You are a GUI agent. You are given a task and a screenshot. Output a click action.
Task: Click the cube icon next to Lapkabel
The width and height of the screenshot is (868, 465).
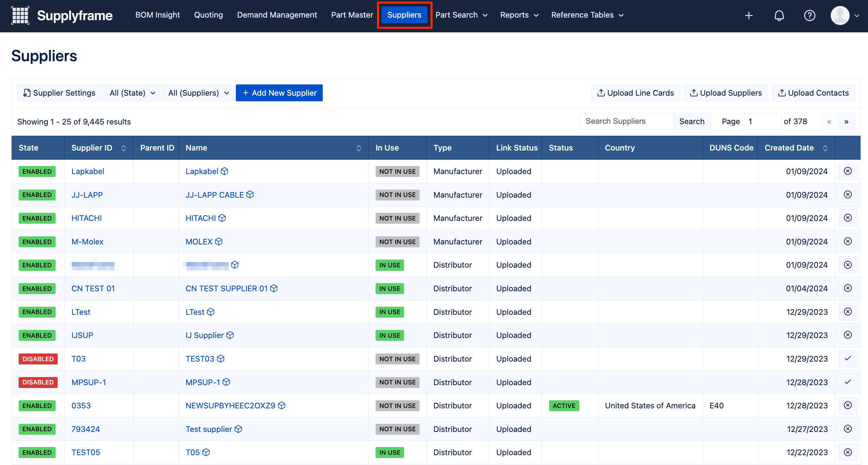[x=225, y=171]
